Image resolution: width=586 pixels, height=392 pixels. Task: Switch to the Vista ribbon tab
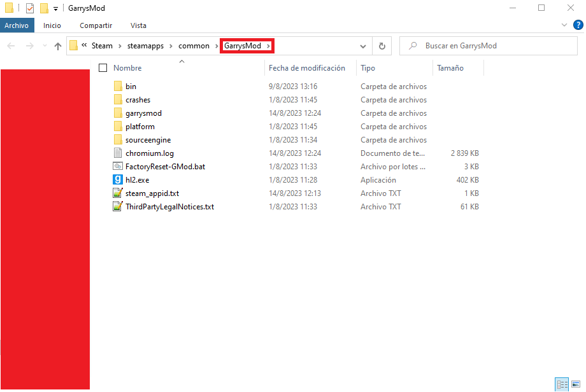pos(138,25)
